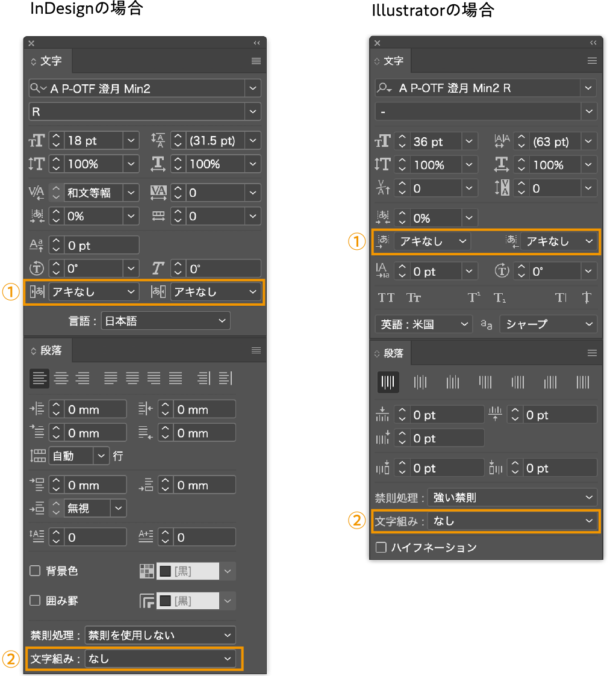Open the InDesign 無視 dropdown
Image resolution: width=616 pixels, height=676 pixels.
pyautogui.click(x=118, y=509)
